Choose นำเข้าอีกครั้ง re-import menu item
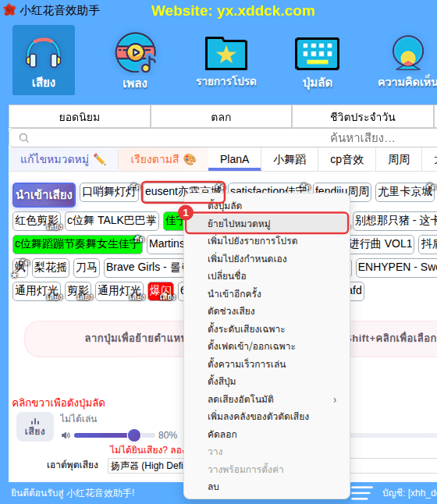Screen dimensions: 437x504 (x=267, y=293)
